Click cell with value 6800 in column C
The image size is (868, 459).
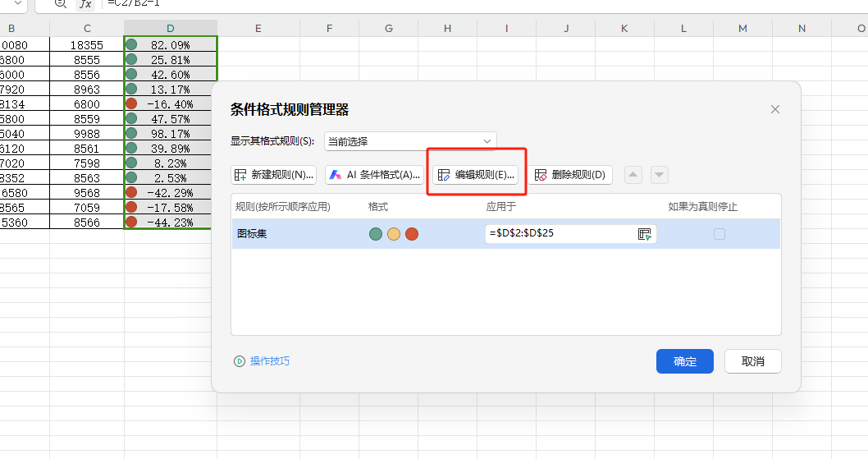[87, 103]
